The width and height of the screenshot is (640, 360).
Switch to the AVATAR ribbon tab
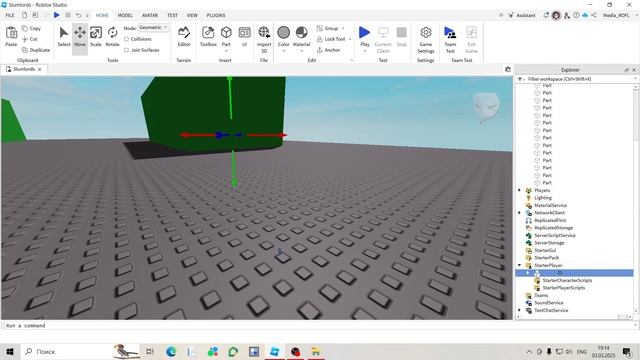click(150, 15)
